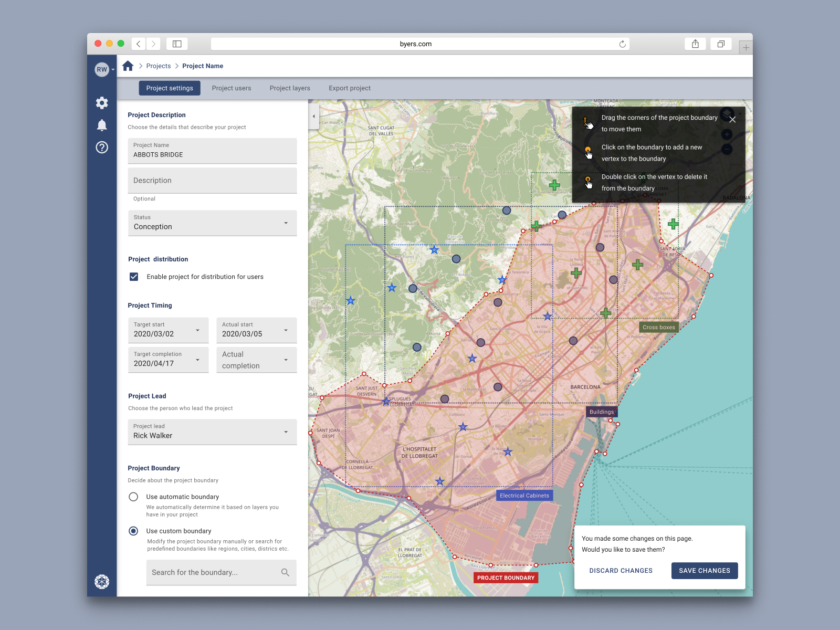The image size is (840, 630).
Task: Click Search for the boundary field
Action: 221,572
